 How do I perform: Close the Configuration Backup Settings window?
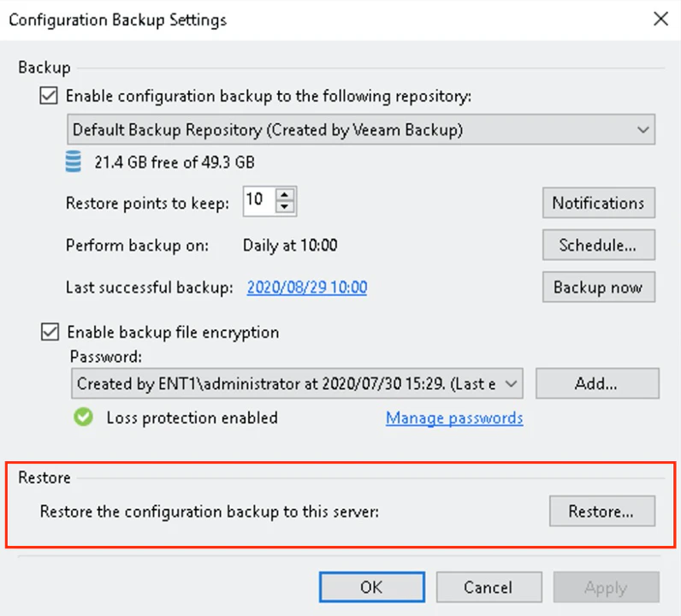[660, 19]
